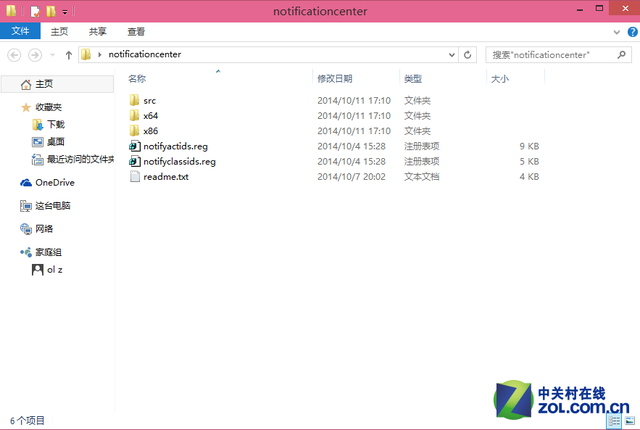The height and width of the screenshot is (430, 640).
Task: Click the search magnifier icon
Action: click(621, 54)
